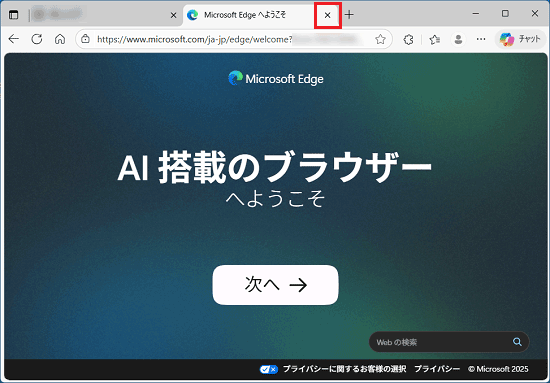Viewport: 550px width, 383px height.
Task: Open the tab actions menu icon
Action: pos(13,15)
